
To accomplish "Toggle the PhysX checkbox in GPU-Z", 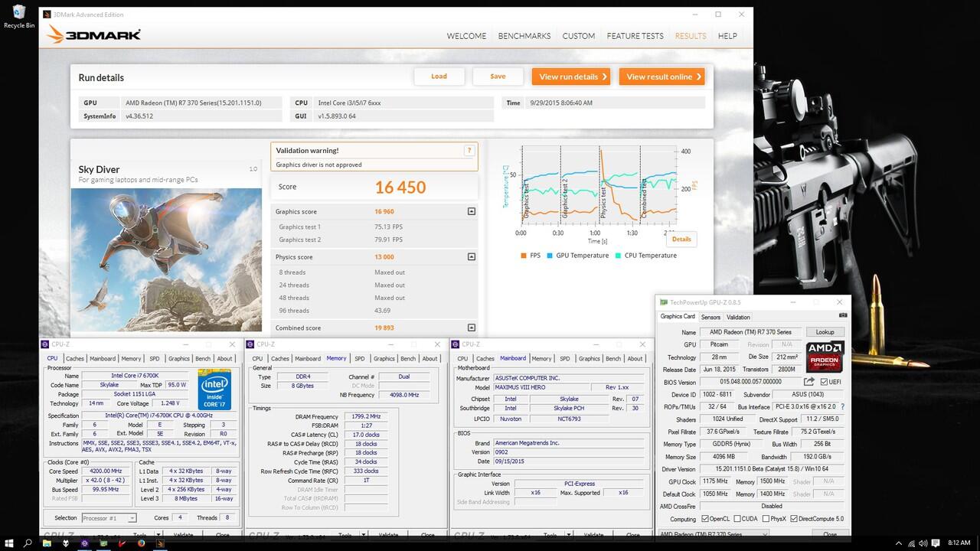I will 764,519.
